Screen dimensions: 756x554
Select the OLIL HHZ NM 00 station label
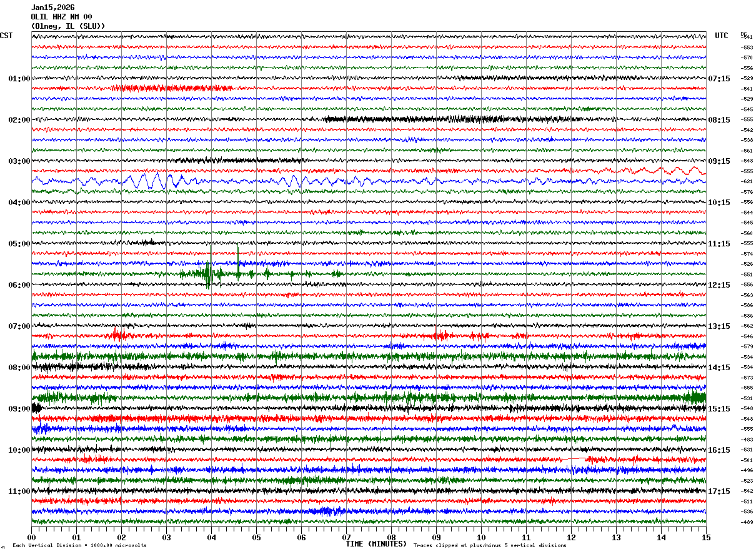(x=62, y=17)
